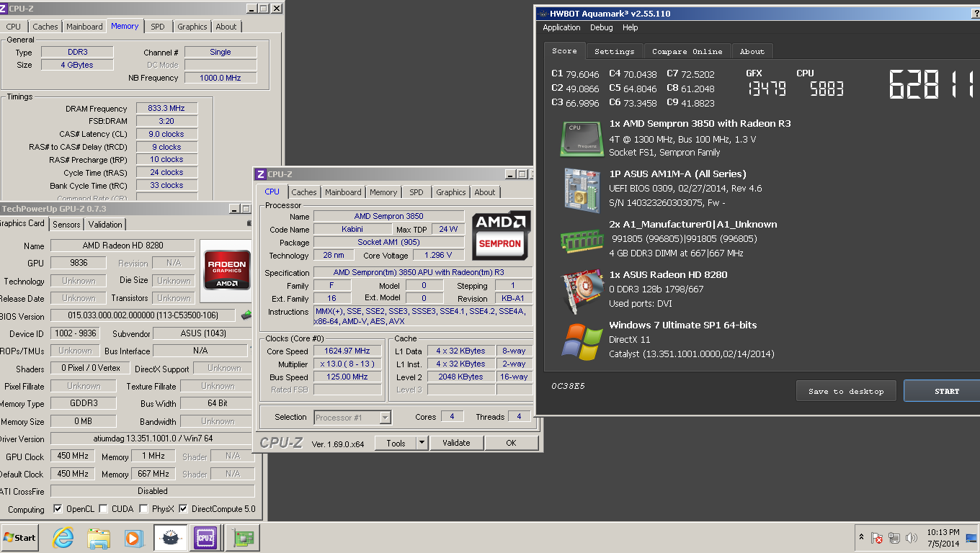Open Mainboard tab in front CPU-Z window
The height and width of the screenshot is (553, 980).
coord(343,192)
